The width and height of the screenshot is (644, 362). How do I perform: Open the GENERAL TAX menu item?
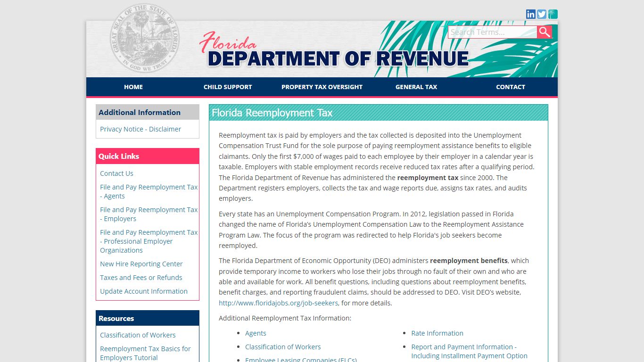point(416,87)
